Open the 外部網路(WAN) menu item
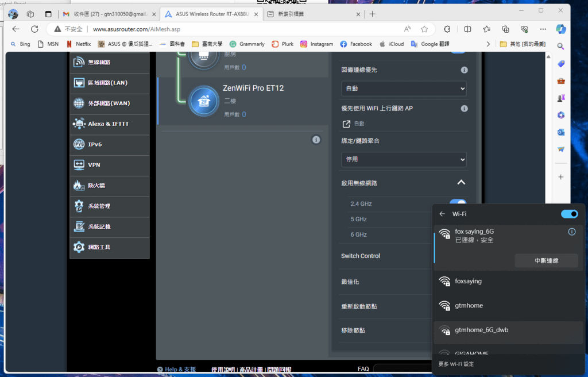 110,103
